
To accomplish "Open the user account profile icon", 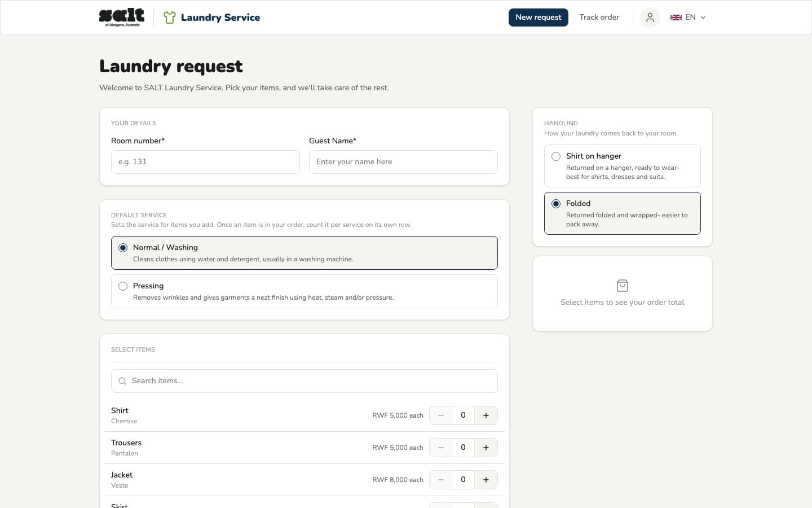I will 650,17.
